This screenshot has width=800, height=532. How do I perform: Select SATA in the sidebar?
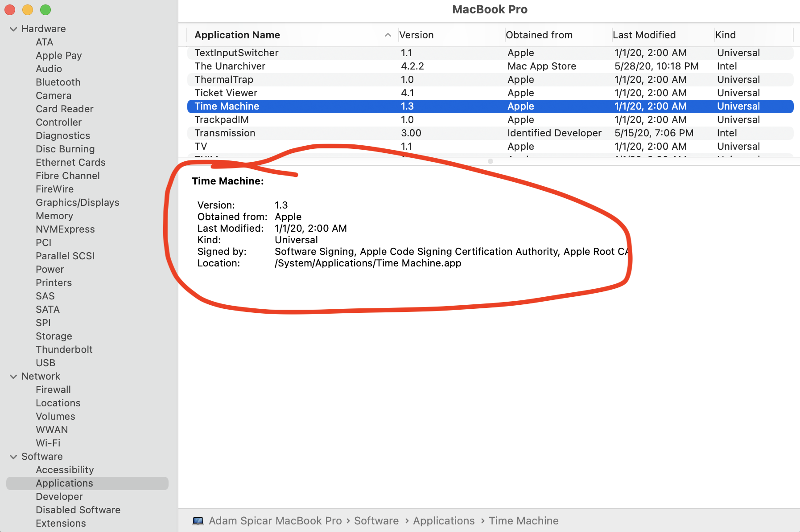point(48,309)
